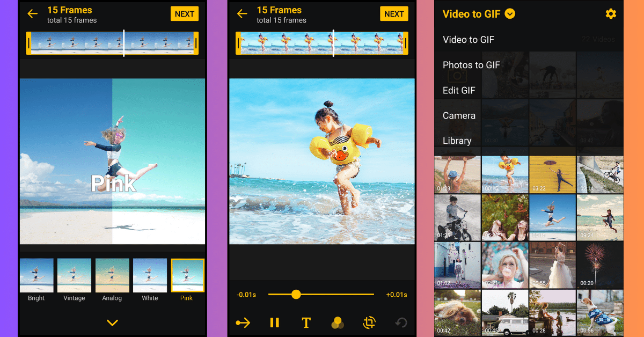The height and width of the screenshot is (337, 644).
Task: Click the left trim handle on the speed screen timeline
Action: (x=238, y=43)
